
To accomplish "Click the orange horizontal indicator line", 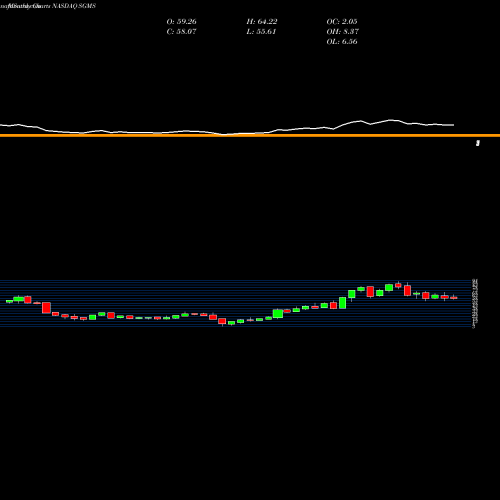I will pyautogui.click(x=250, y=136).
